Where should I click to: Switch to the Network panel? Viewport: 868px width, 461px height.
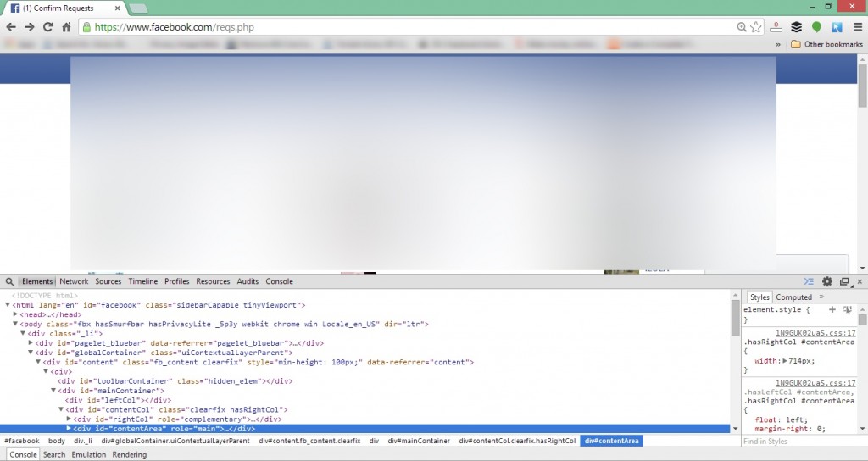[74, 281]
